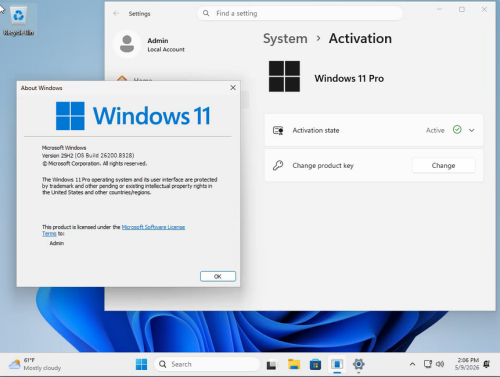The height and width of the screenshot is (377, 500).
Task: Open the Recycle Bin desktop icon
Action: tap(19, 21)
